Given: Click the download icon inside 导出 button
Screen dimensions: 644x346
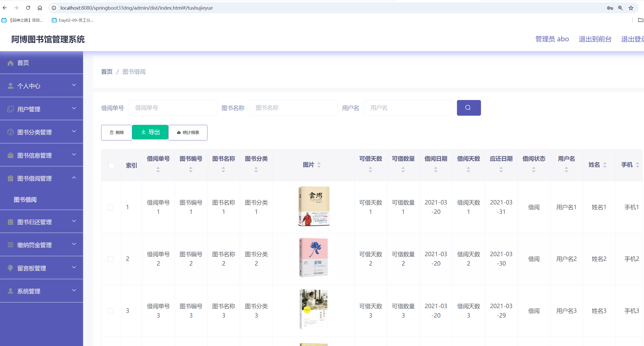Looking at the screenshot, I should pos(143,132).
